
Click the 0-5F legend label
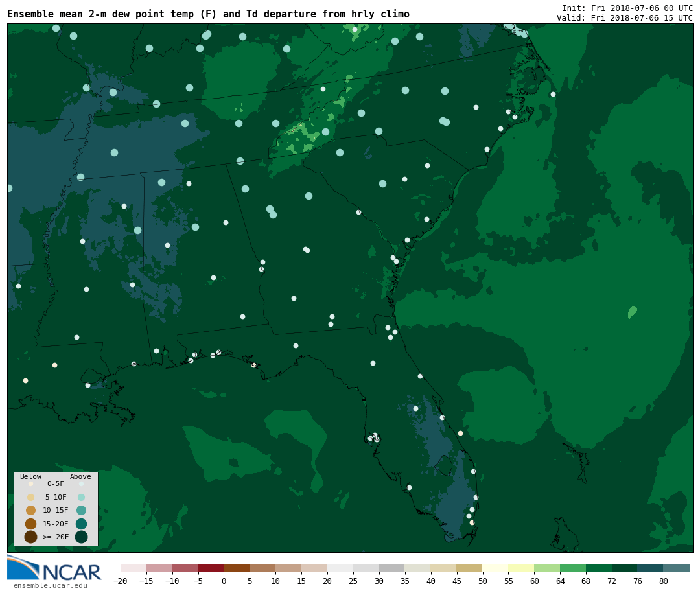[x=56, y=483]
